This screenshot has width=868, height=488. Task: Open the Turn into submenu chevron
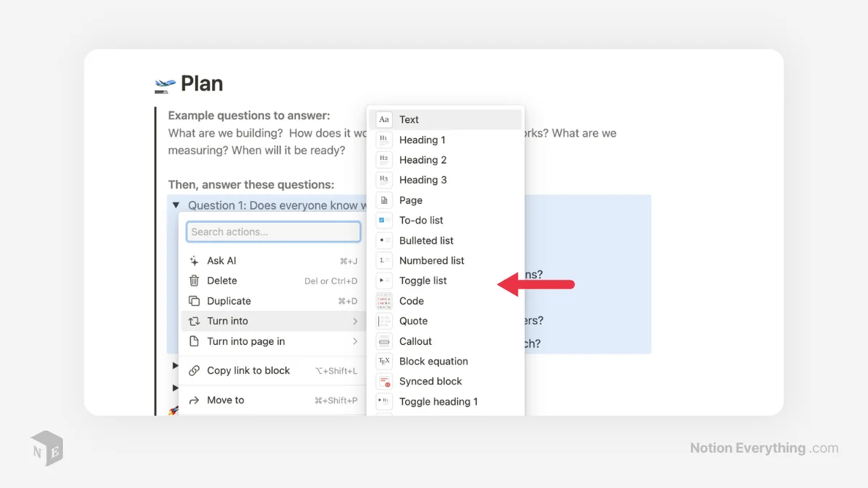[355, 320]
